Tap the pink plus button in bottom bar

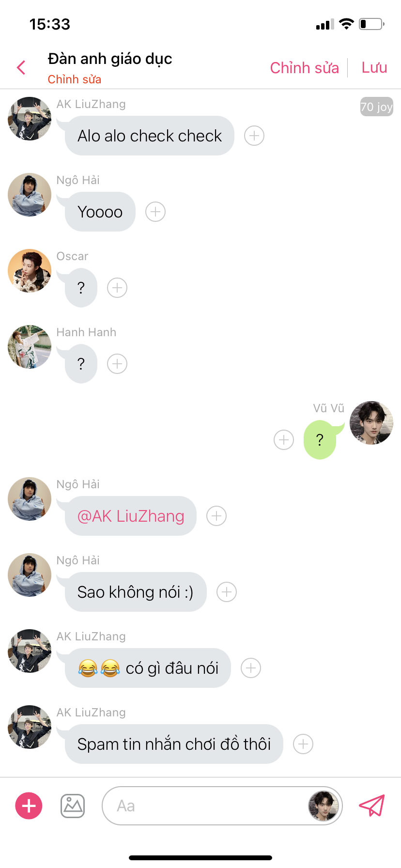tap(29, 806)
